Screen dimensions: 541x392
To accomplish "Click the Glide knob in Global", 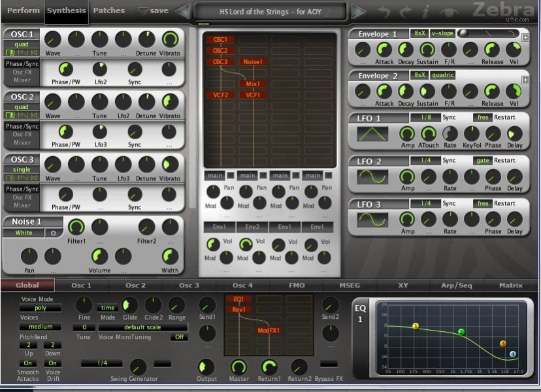I will [130, 305].
